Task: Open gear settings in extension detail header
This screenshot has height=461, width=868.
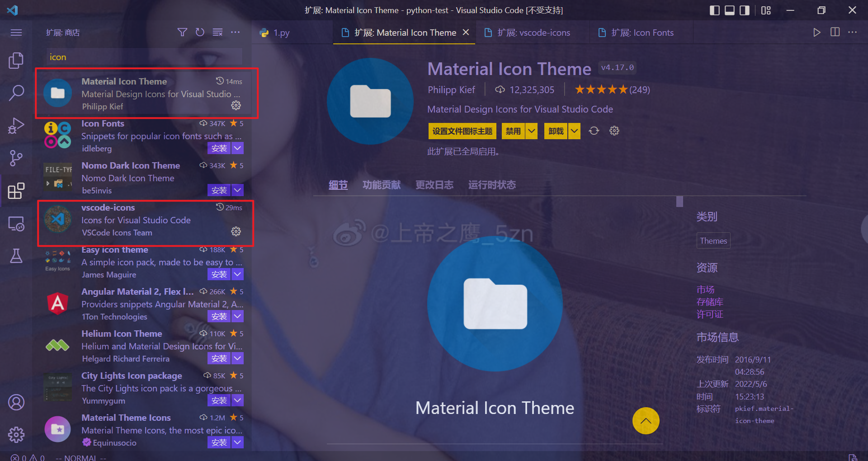Action: [614, 131]
